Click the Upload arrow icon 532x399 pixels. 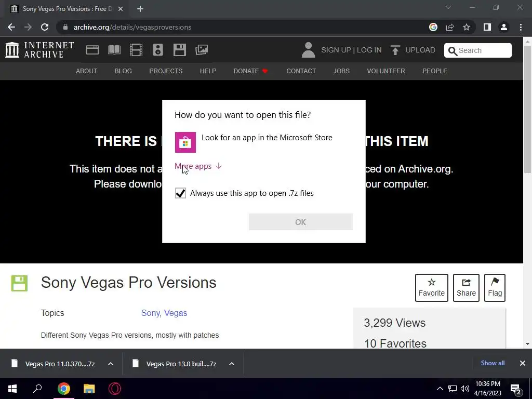[395, 50]
